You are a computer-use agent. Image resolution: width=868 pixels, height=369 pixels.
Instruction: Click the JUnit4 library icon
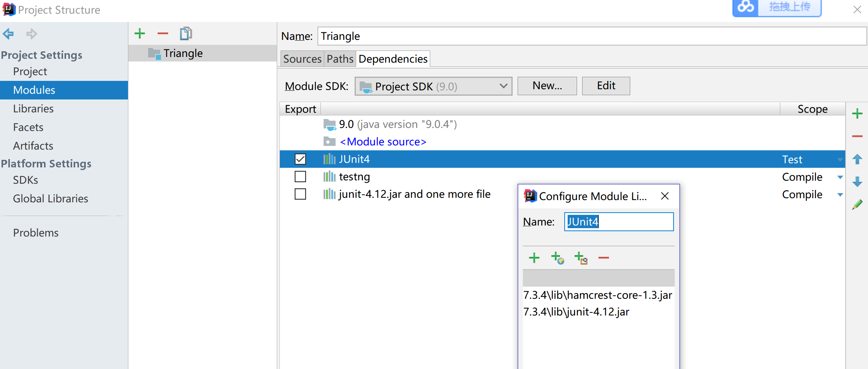click(329, 159)
